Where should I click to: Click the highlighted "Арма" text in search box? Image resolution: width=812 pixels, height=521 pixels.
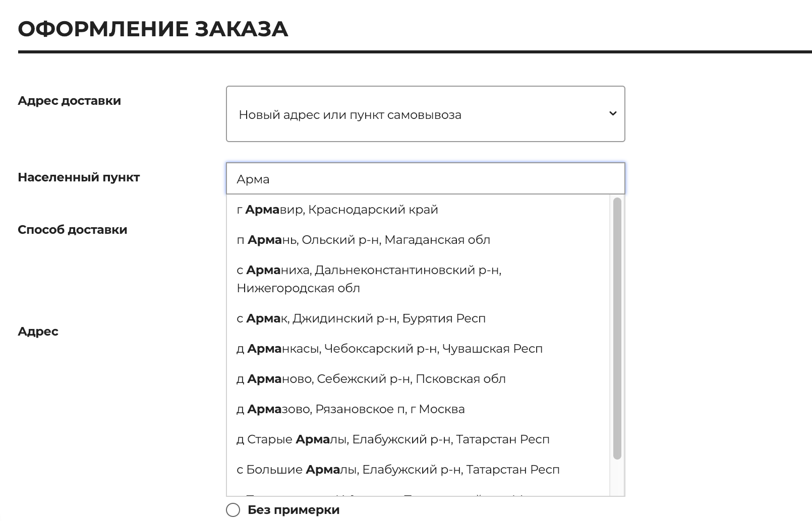pos(253,178)
